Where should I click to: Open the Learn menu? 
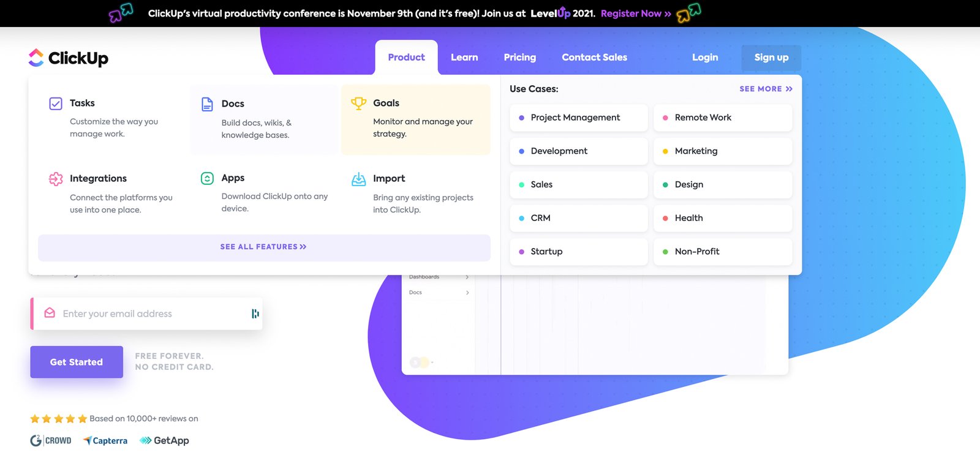tap(464, 58)
